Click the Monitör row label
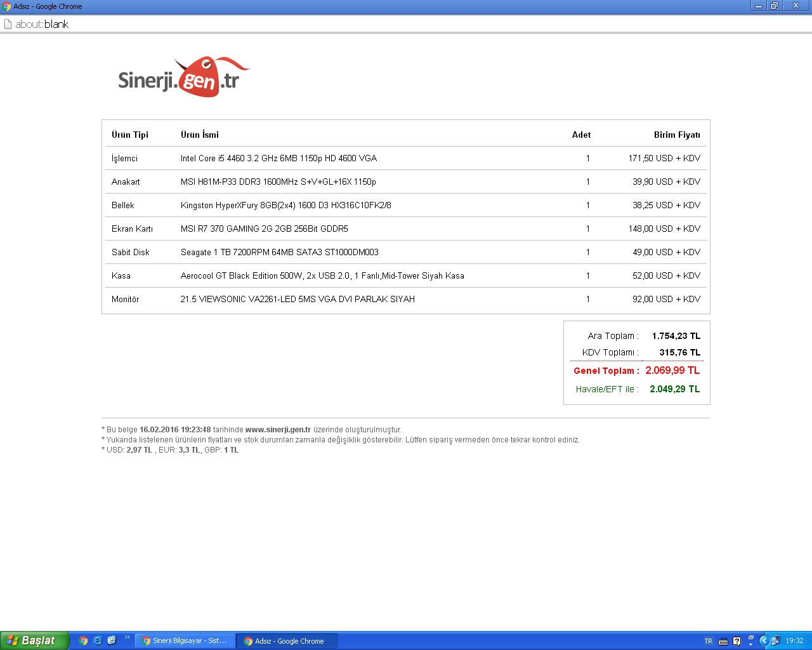This screenshot has height=650, width=812. tap(125, 299)
